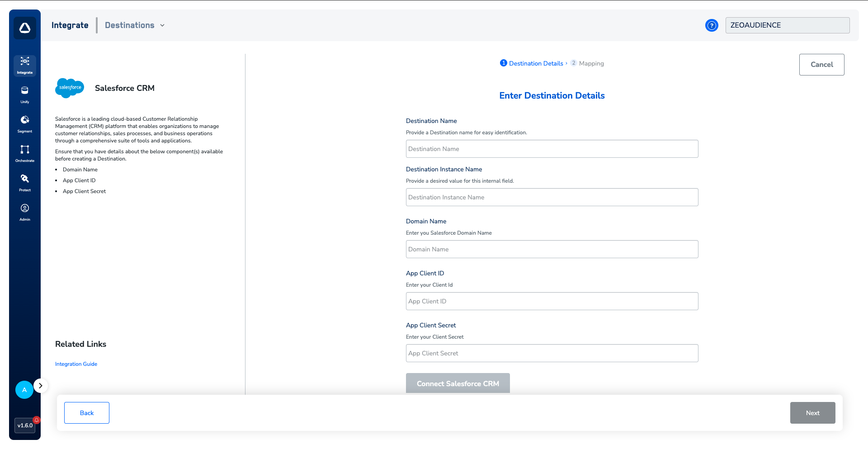Viewport: 868px width, 449px height.
Task: Click the 'Domain Name' bullet item
Action: pos(80,170)
